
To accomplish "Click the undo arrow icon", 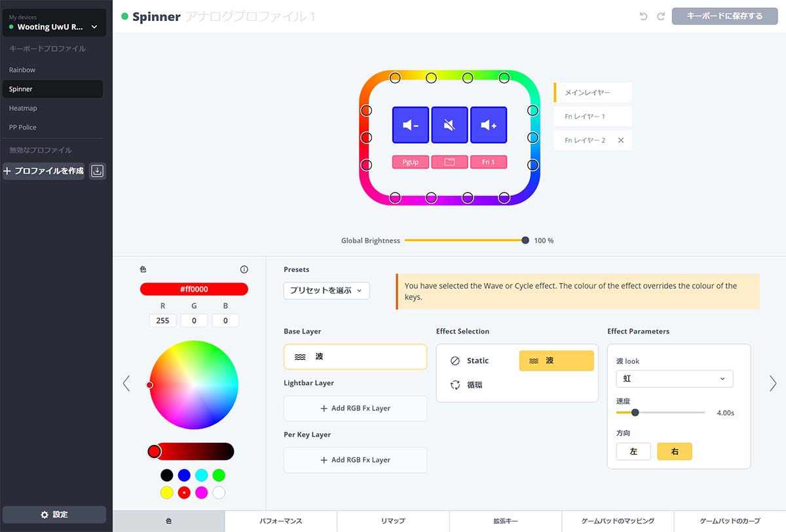I will (644, 16).
